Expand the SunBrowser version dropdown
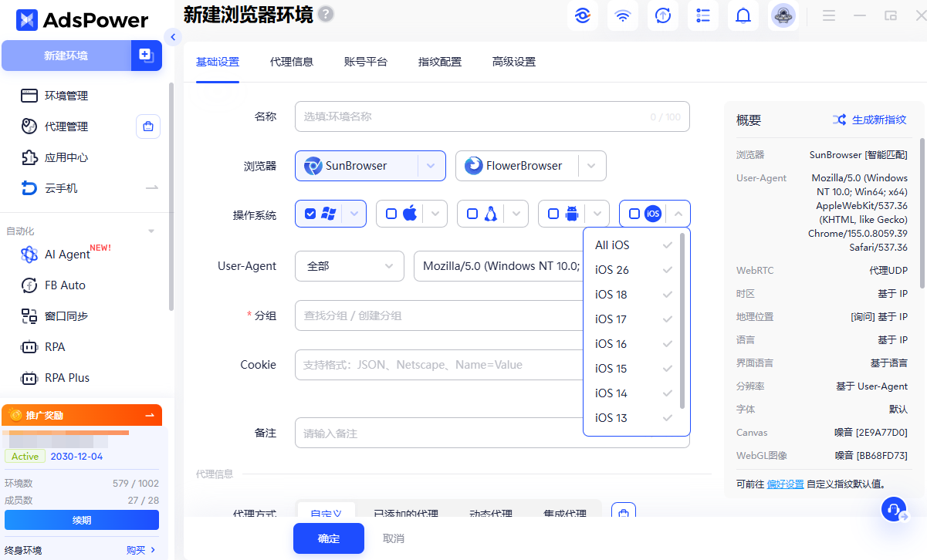This screenshot has height=560, width=927. click(431, 166)
